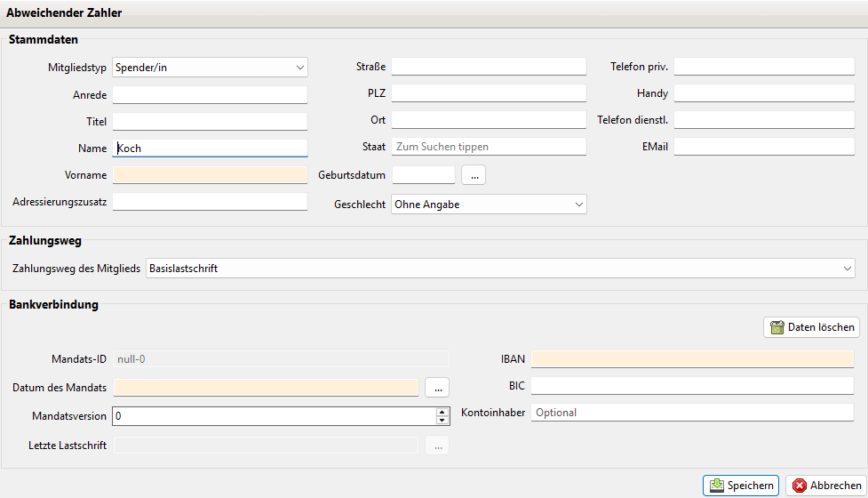Click the Daten löschen button
Screen dimensions: 868x498
[811, 327]
